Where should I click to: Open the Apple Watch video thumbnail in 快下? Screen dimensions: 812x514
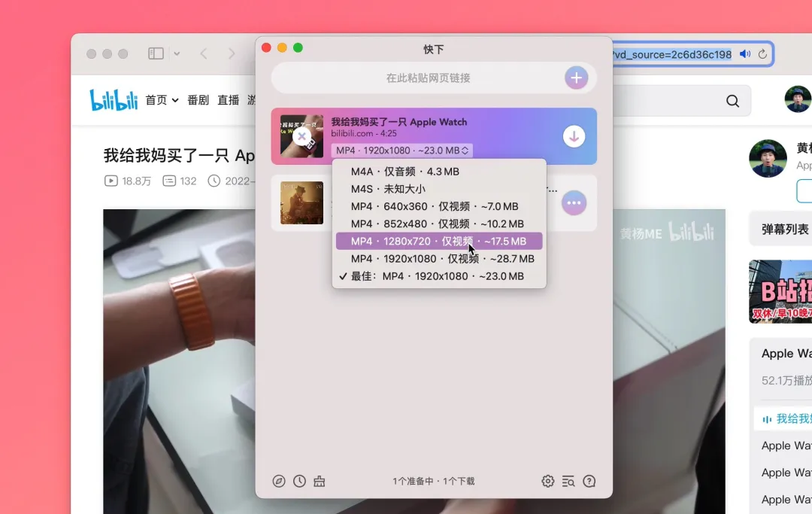pos(302,135)
